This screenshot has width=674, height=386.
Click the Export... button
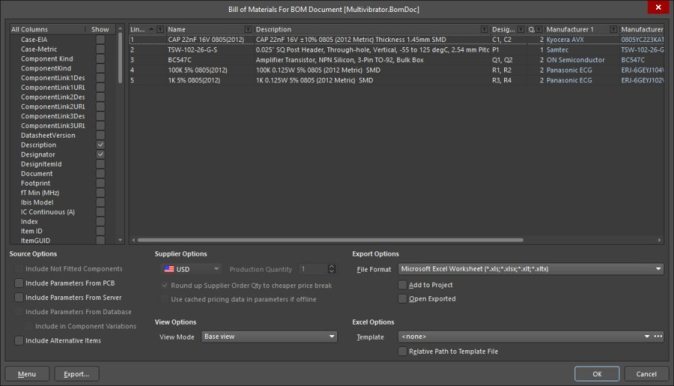coord(77,374)
